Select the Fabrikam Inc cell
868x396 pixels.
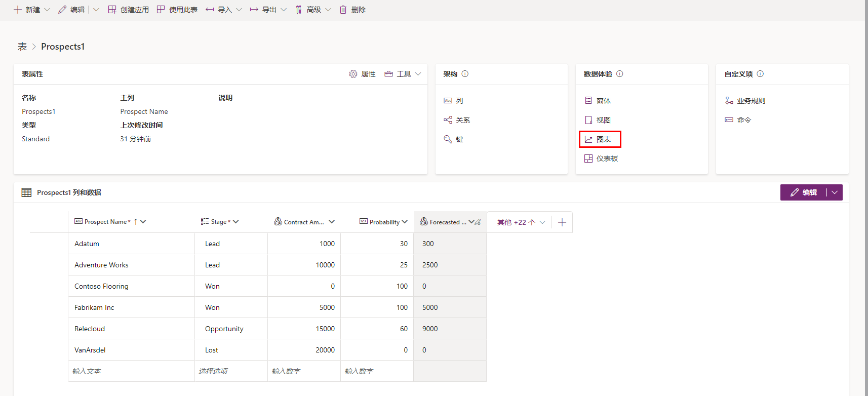[132, 307]
